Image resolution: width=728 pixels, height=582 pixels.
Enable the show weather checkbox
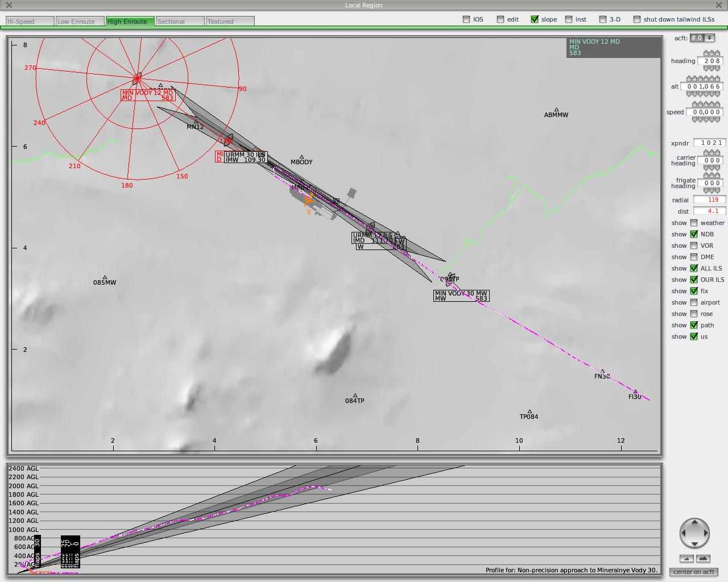coord(694,223)
